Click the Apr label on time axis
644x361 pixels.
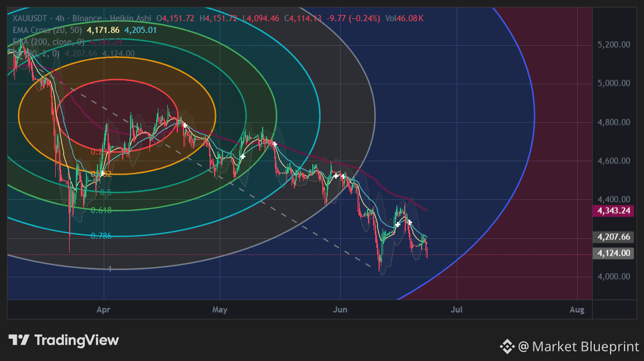(104, 310)
